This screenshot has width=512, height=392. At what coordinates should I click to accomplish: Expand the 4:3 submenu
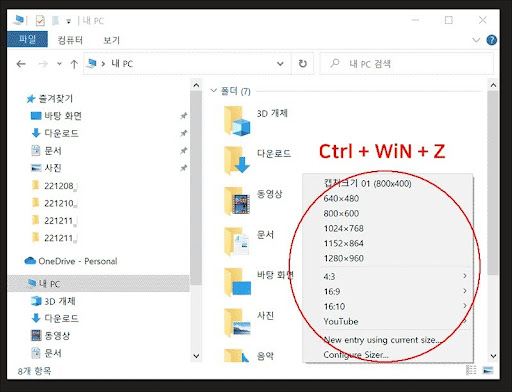[388, 276]
